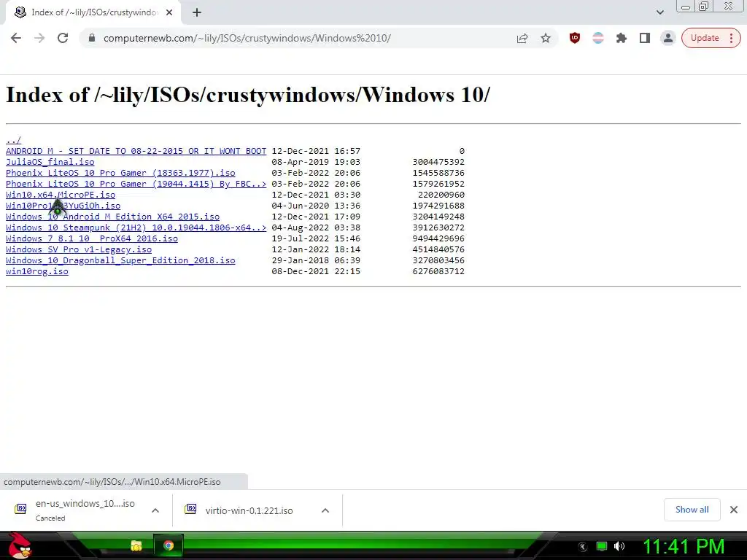Open the user profile menu
Screen dimensions: 747x560
(668, 38)
